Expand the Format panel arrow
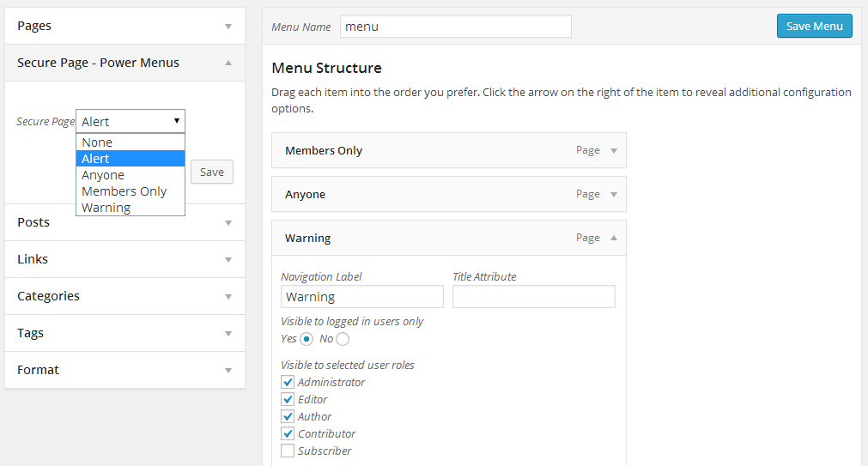This screenshot has height=466, width=868. pyautogui.click(x=228, y=371)
